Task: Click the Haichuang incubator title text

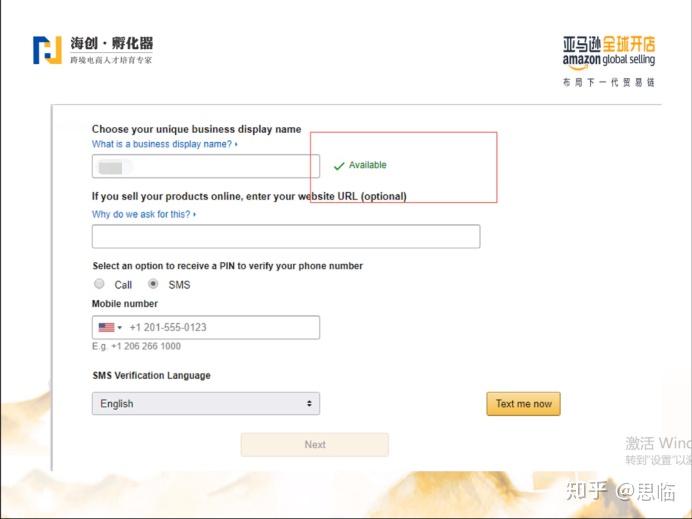Action: [x=112, y=43]
